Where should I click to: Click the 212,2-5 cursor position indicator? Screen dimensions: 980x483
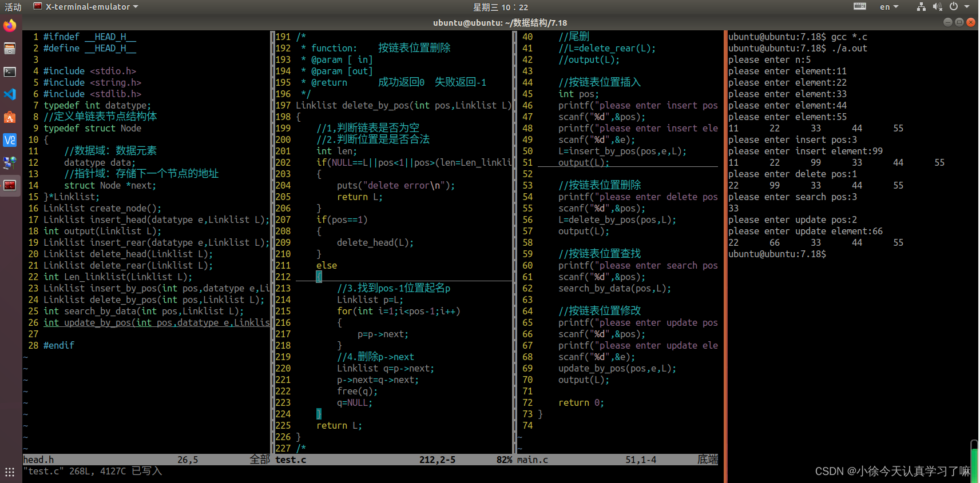click(x=437, y=460)
